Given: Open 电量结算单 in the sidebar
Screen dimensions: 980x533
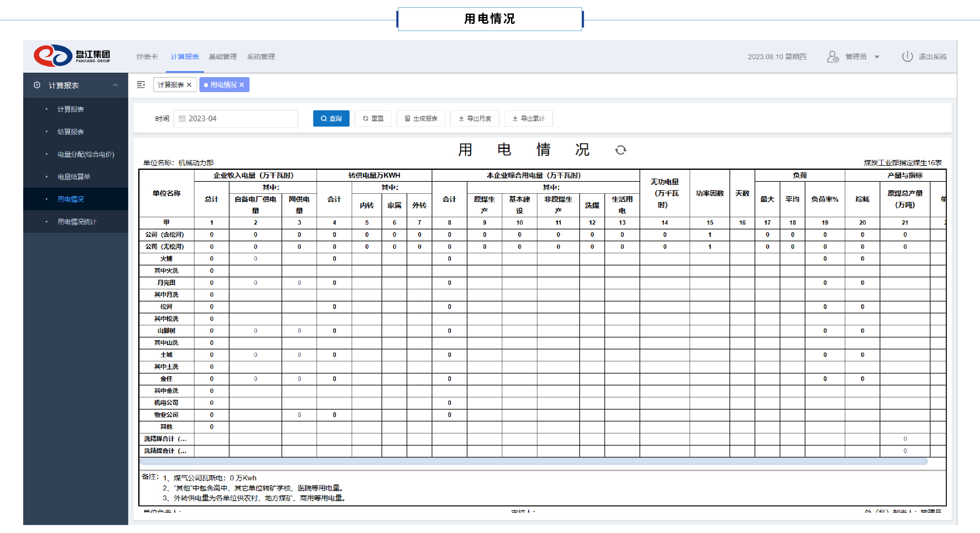Looking at the screenshot, I should tap(74, 177).
